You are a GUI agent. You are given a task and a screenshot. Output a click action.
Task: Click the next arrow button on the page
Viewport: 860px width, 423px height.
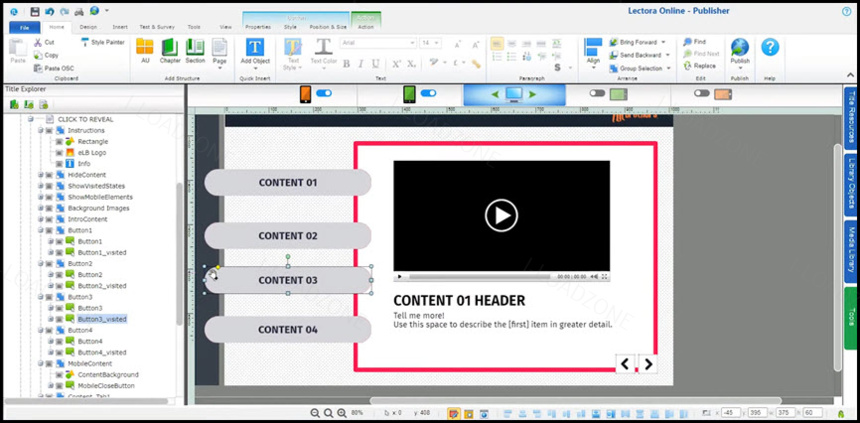point(648,363)
